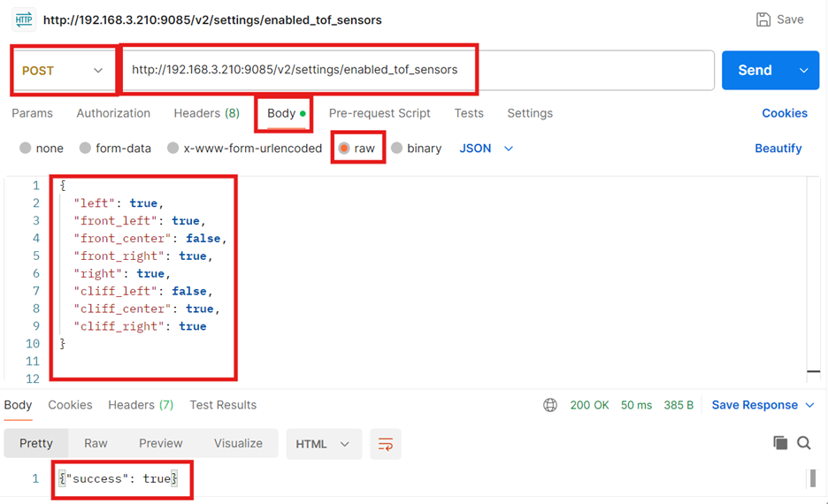Click the Beautify link

(x=778, y=149)
